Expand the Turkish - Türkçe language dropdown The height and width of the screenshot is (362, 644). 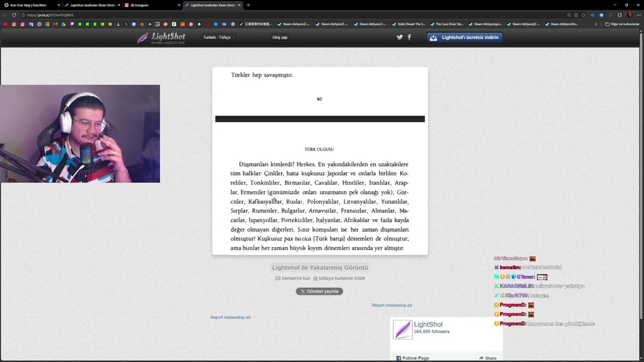pyautogui.click(x=219, y=37)
